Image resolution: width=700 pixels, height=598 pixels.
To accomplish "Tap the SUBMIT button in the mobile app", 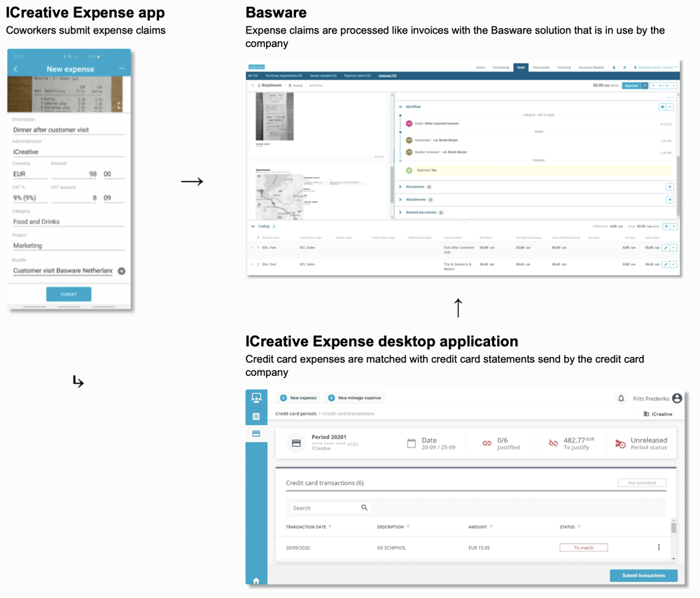I will click(x=69, y=294).
